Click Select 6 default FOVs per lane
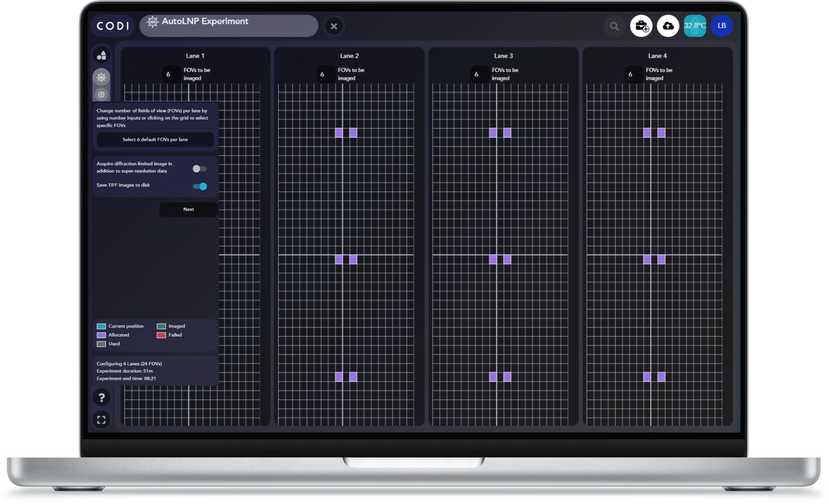This screenshot has width=829, height=504. (x=155, y=139)
